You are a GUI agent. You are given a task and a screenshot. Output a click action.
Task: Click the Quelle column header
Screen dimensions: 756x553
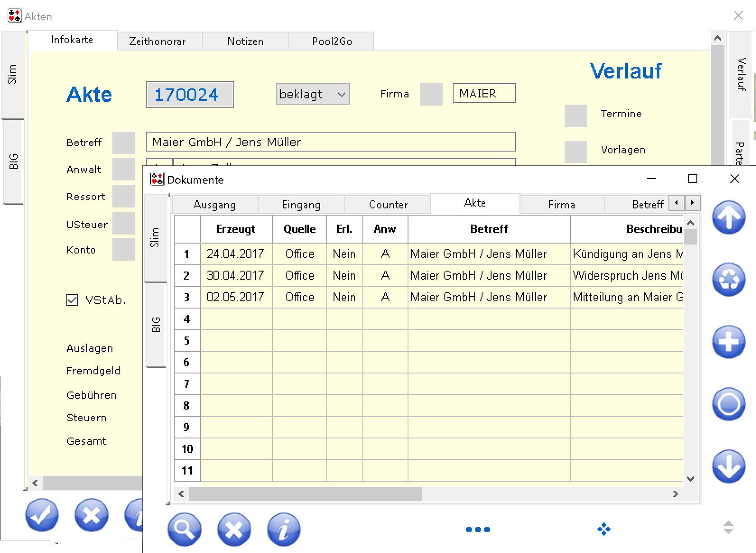pos(300,229)
